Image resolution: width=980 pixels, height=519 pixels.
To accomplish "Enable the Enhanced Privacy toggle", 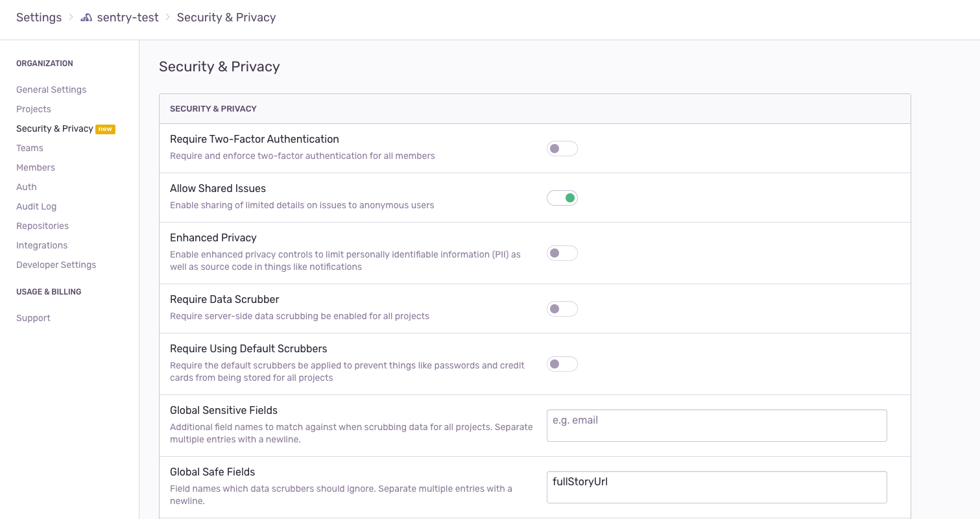I will tap(562, 253).
